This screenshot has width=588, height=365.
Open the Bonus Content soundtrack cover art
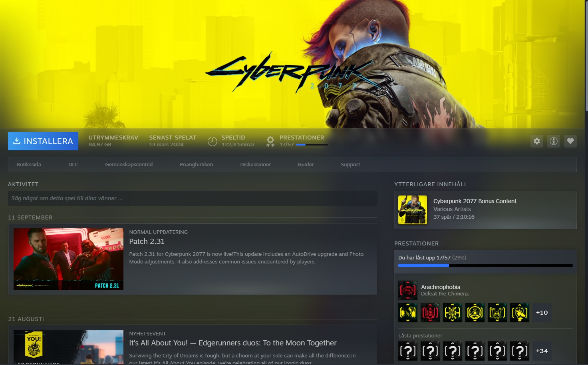(x=413, y=210)
